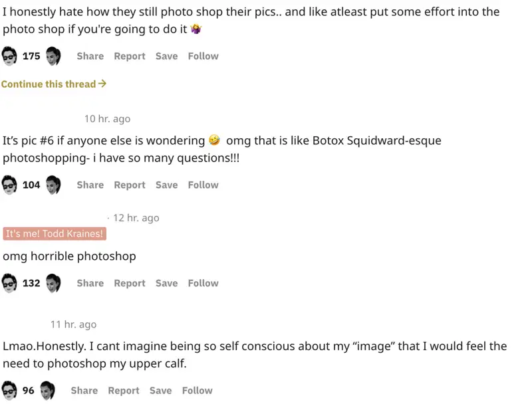Follow the comment scored 104
Screen dimensions: 532x412
203,185
